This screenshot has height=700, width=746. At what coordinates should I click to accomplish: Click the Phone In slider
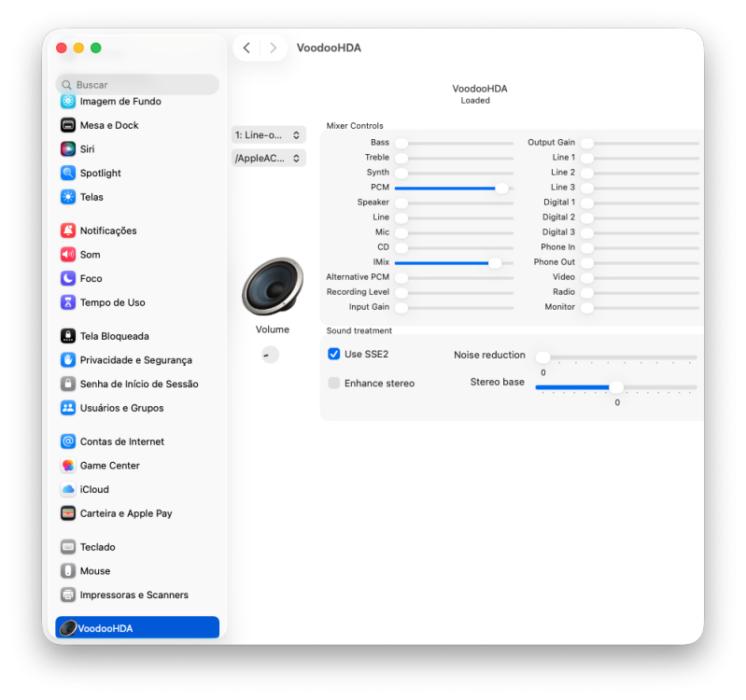[640, 247]
